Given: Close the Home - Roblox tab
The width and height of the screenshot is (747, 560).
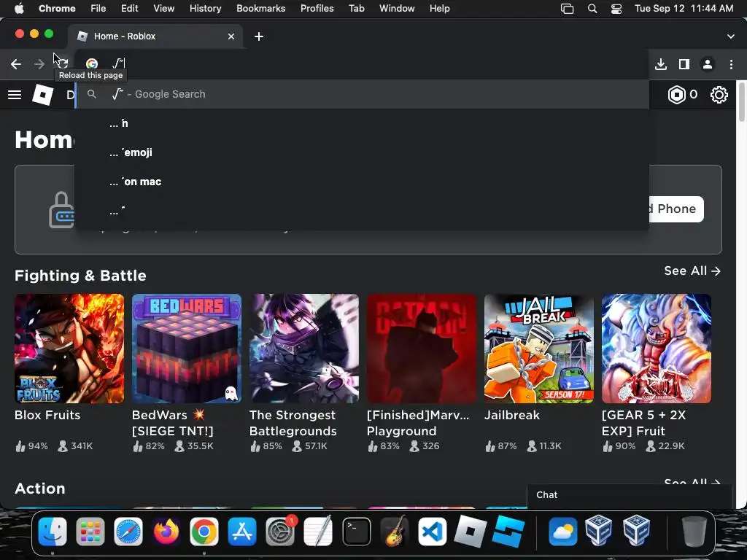Looking at the screenshot, I should tap(231, 36).
